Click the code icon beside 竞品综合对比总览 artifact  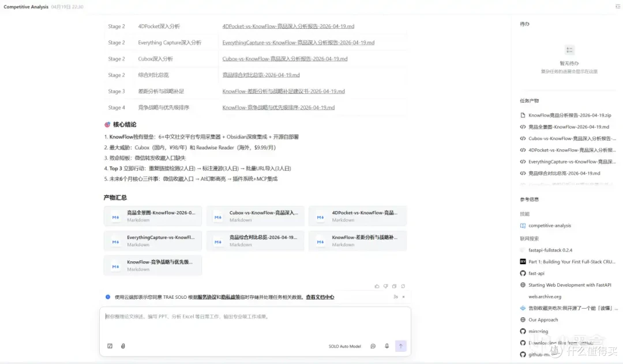coord(523,173)
